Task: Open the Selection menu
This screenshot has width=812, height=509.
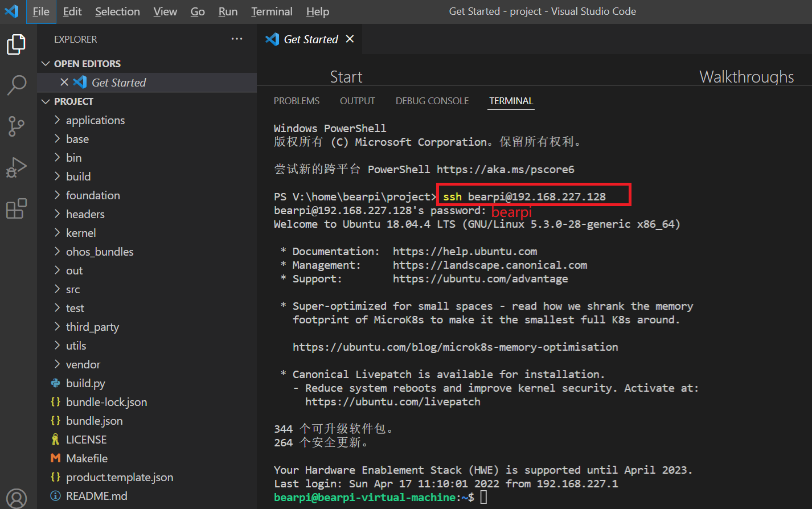Action: (117, 11)
